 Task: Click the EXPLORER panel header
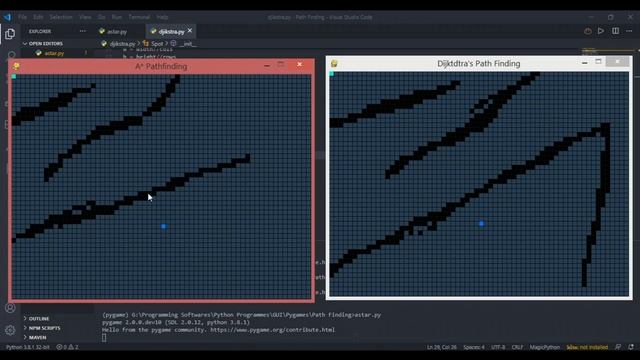click(x=40, y=31)
